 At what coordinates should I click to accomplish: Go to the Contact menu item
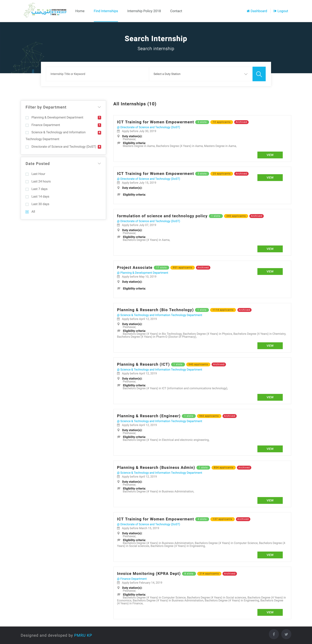point(176,11)
